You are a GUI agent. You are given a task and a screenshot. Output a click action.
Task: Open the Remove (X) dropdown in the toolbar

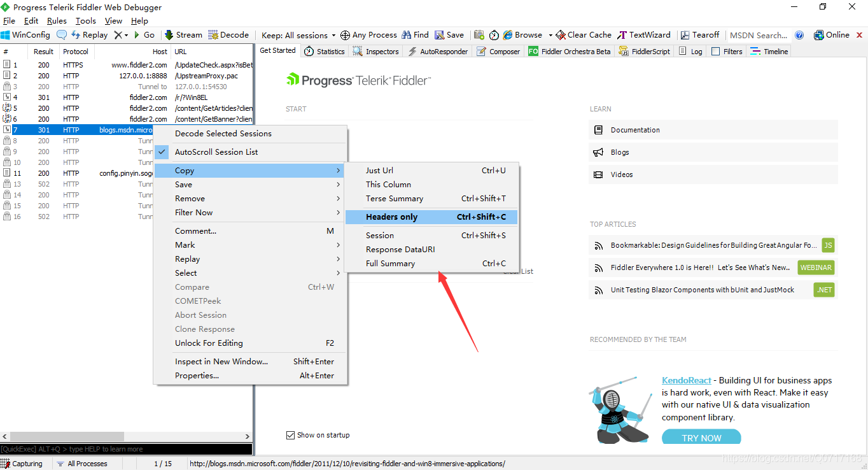(x=121, y=35)
